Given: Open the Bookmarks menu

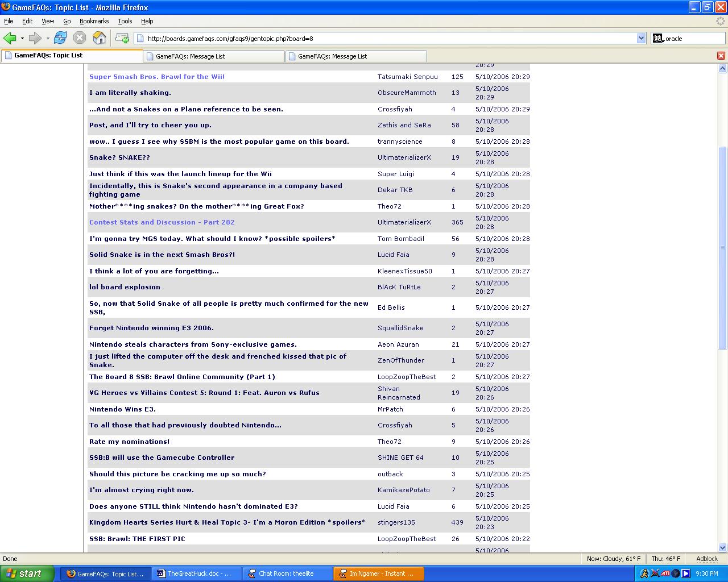Looking at the screenshot, I should 94,21.
